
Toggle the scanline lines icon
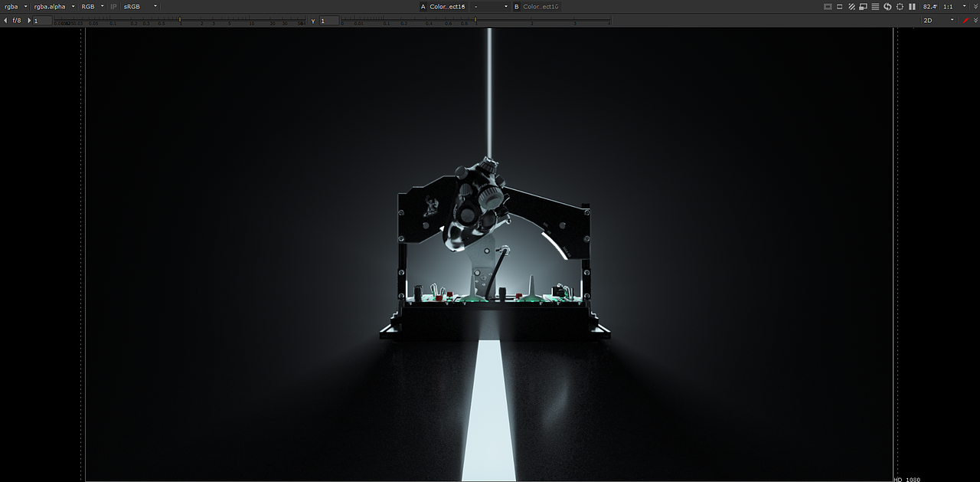pyautogui.click(x=875, y=6)
